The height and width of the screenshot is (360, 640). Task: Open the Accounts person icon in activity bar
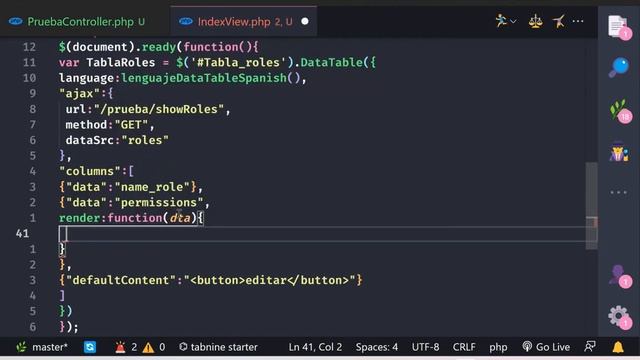[x=620, y=276]
